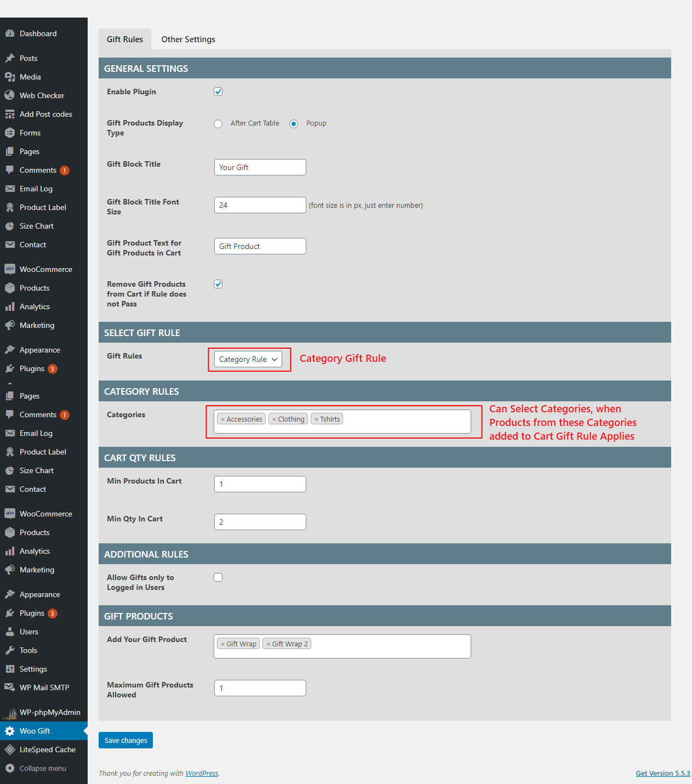Viewport: 692px width, 784px height.
Task: Select the After Cart Table radio button
Action: click(218, 123)
